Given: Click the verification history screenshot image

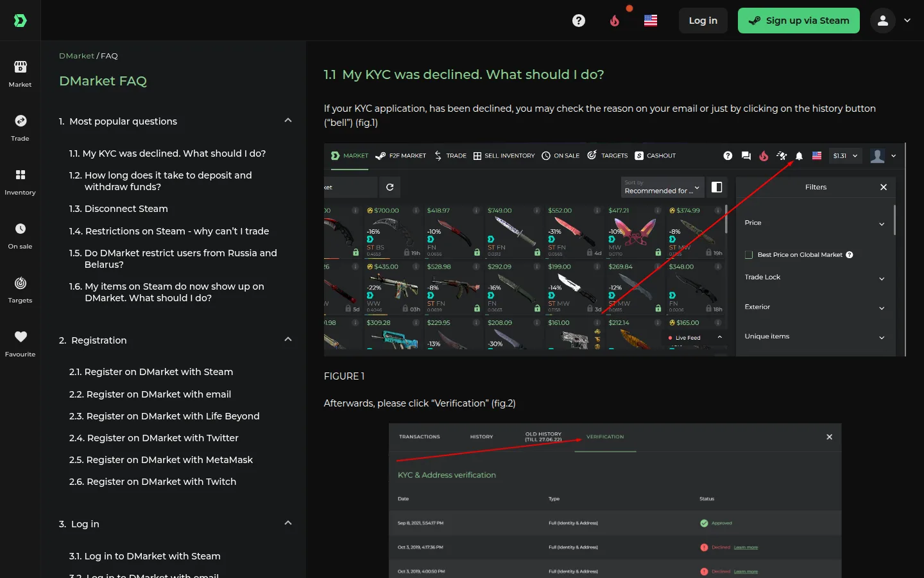Looking at the screenshot, I should pos(615,501).
